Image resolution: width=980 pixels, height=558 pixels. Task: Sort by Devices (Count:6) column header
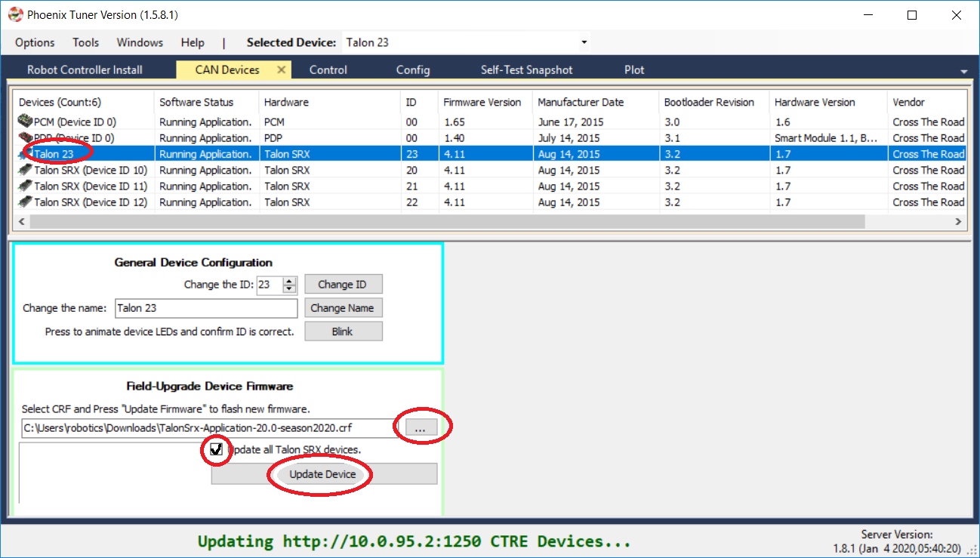click(x=84, y=102)
